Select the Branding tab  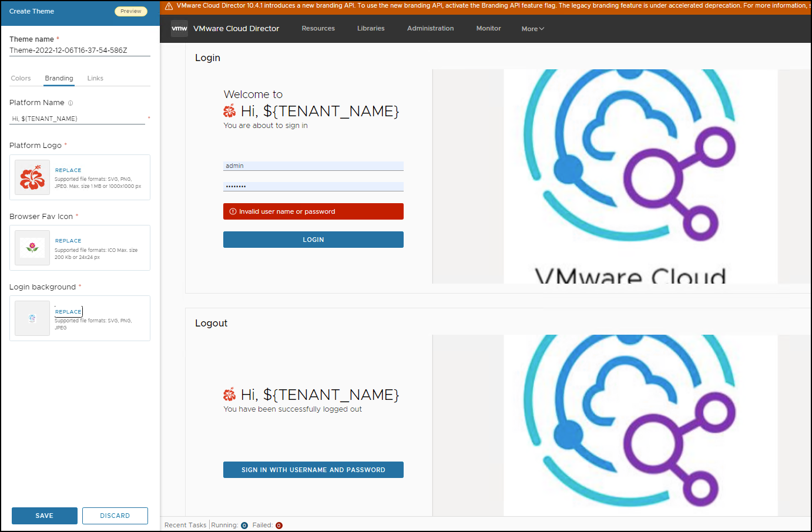pos(59,78)
